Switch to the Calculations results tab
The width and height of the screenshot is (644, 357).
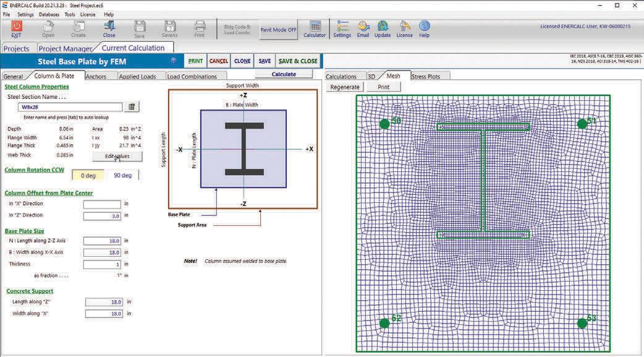341,77
